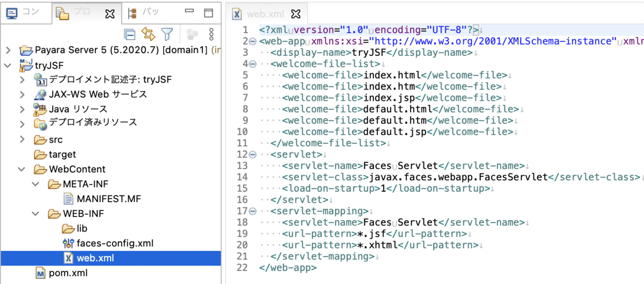Image resolution: width=644 pixels, height=284 pixels.
Task: Collapse the WebContent folder node
Action: (23, 169)
